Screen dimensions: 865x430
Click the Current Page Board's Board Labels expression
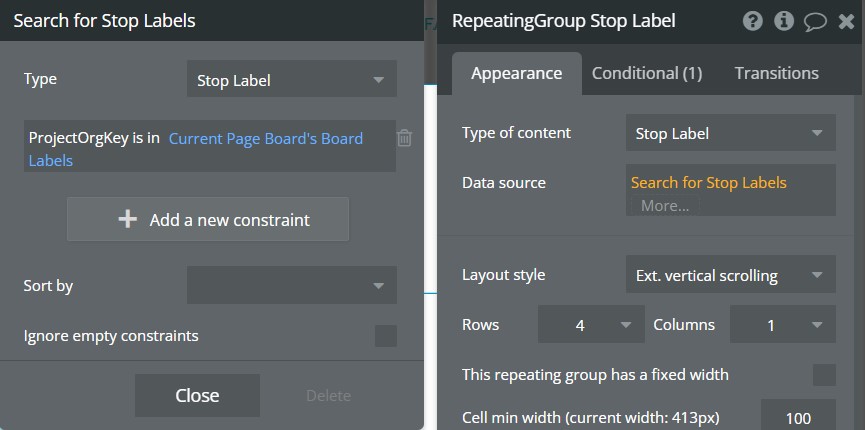[x=265, y=139]
